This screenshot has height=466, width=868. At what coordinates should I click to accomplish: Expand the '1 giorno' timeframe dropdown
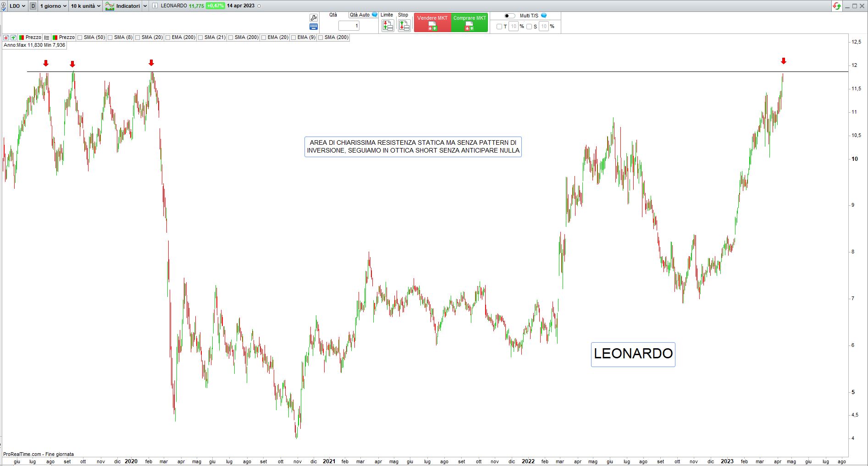pyautogui.click(x=53, y=6)
